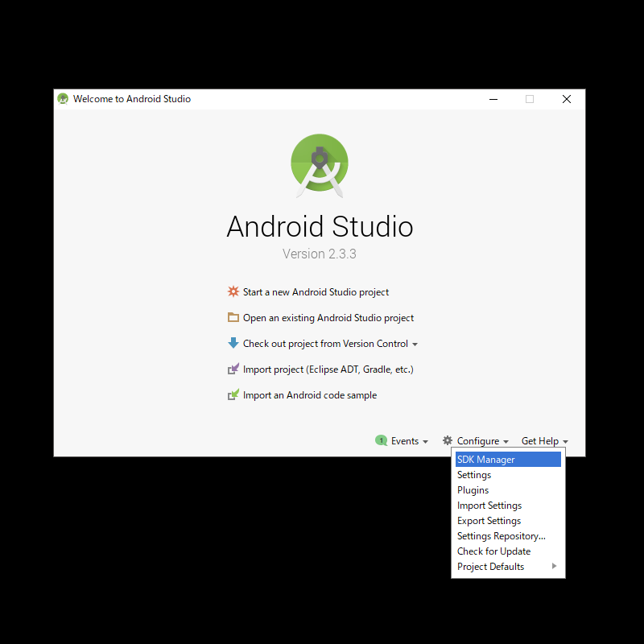Click the Android Studio logo in title bar

(63, 99)
